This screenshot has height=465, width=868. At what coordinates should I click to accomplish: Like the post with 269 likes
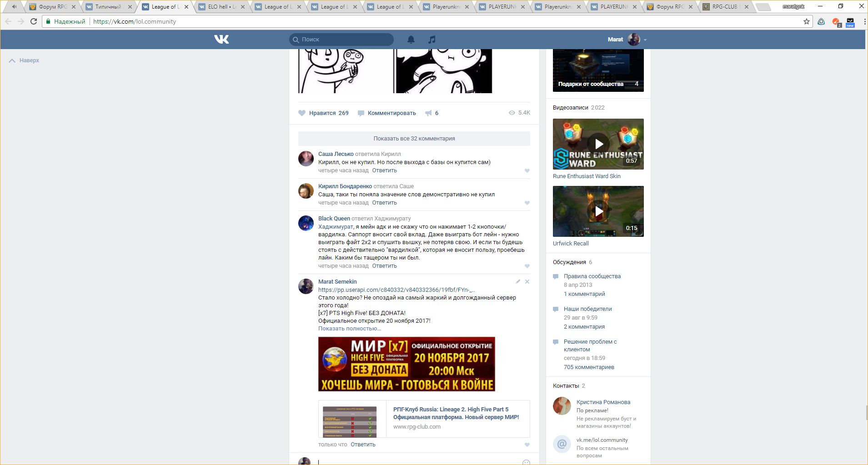click(302, 113)
